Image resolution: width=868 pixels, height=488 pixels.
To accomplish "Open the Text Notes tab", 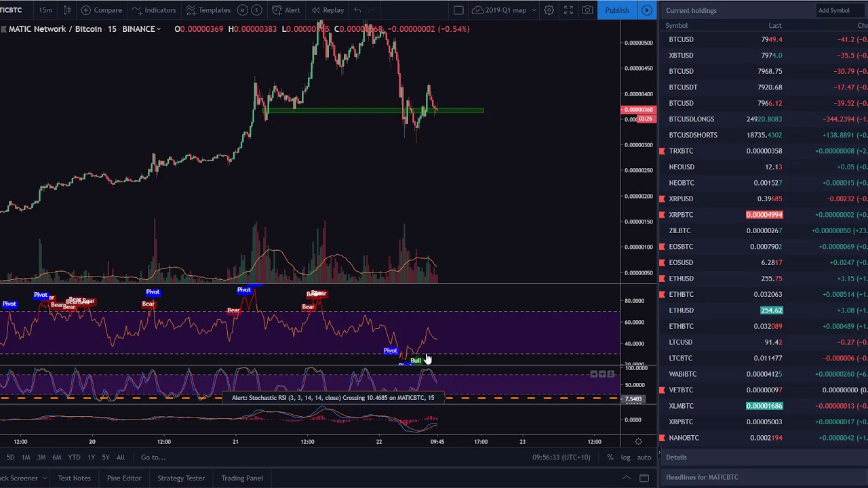I will click(74, 479).
